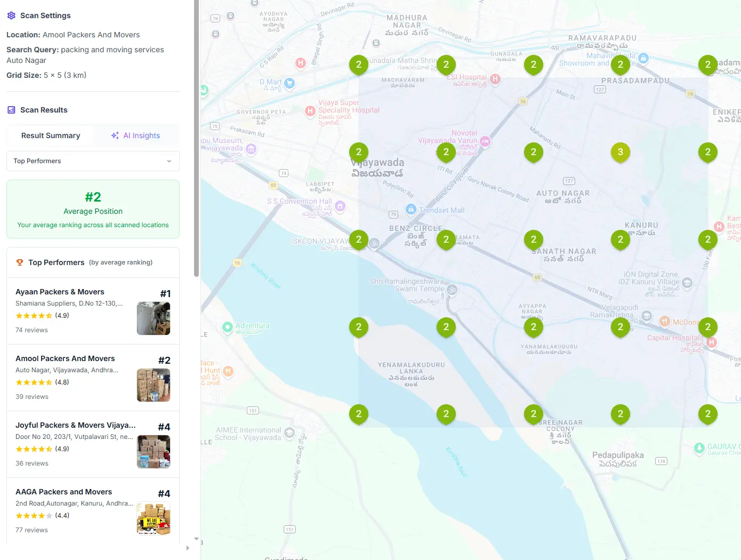The width and height of the screenshot is (741, 560).
Task: Switch to the AI Insights tab
Action: [135, 135]
